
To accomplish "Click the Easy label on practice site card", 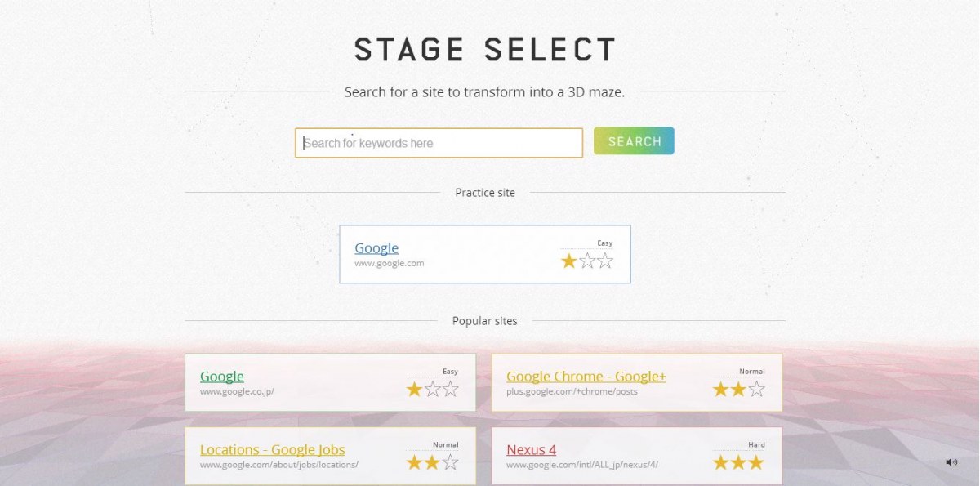I will [x=605, y=243].
